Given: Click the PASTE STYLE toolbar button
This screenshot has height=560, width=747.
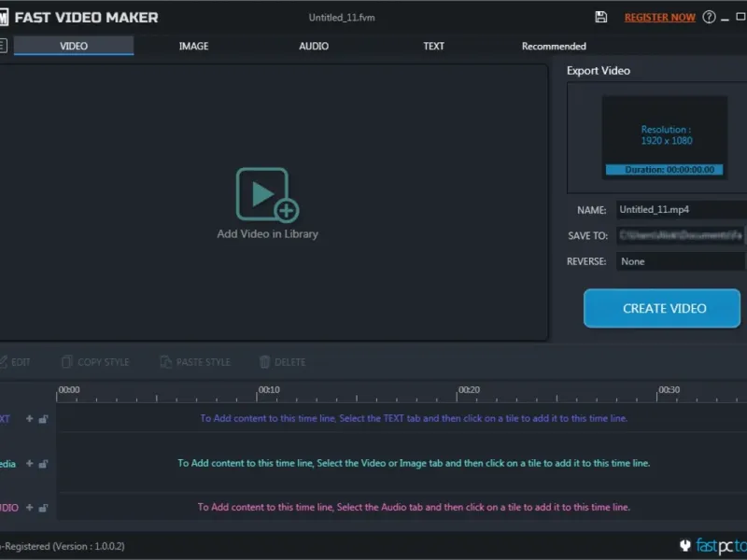Looking at the screenshot, I should pyautogui.click(x=195, y=362).
